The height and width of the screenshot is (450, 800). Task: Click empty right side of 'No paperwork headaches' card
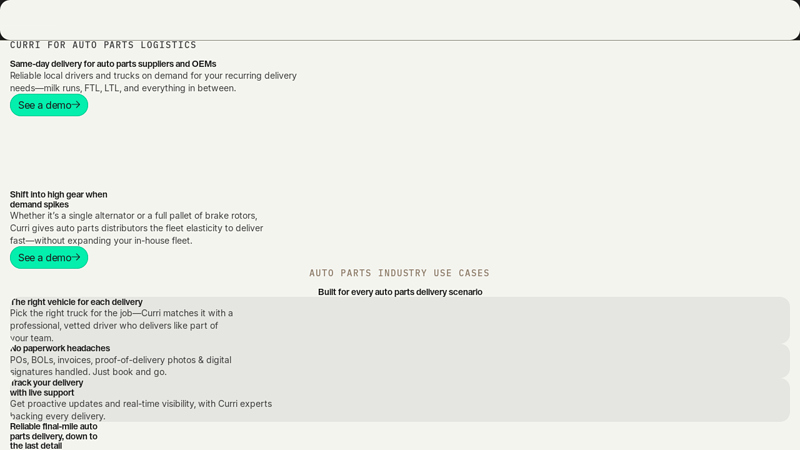pos(600,361)
